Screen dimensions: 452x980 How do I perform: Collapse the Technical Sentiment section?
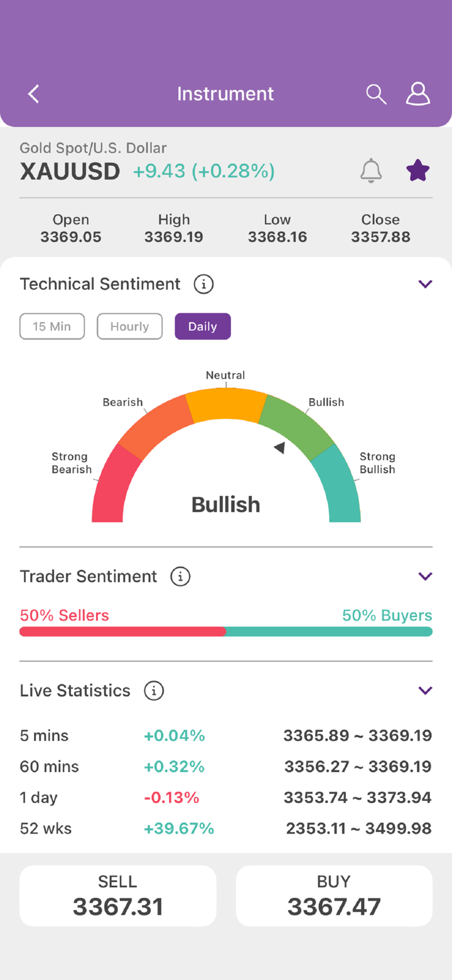pyautogui.click(x=425, y=284)
